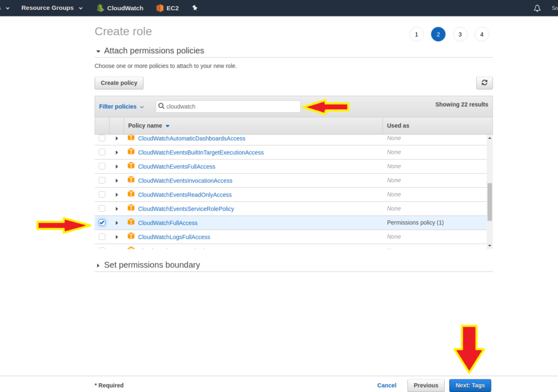
Task: Click the magnifier icon in search box
Action: pyautogui.click(x=161, y=107)
